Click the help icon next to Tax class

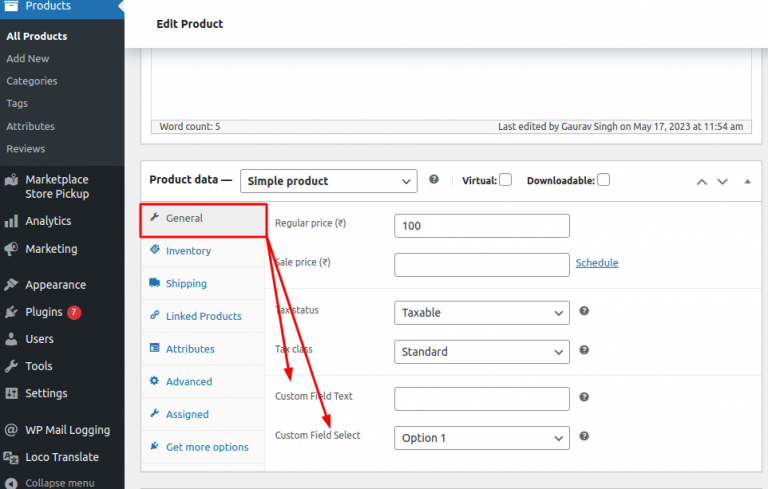click(584, 350)
